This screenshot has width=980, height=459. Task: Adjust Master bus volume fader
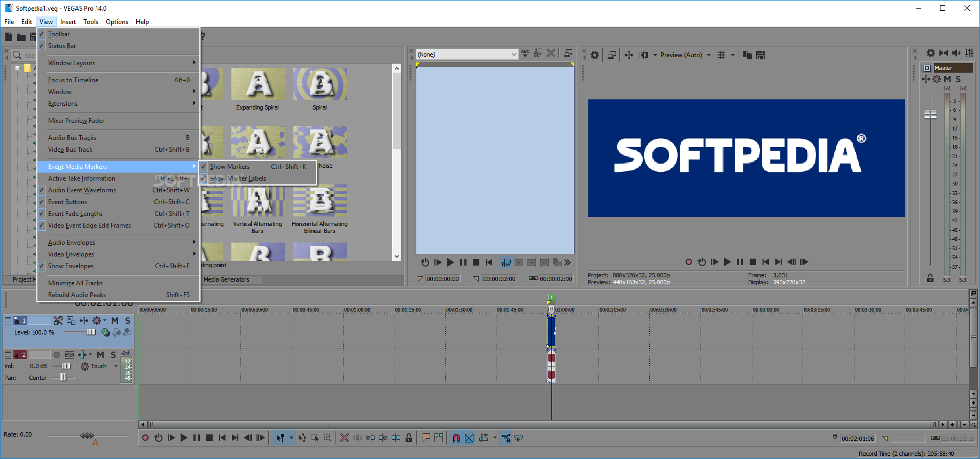(930, 114)
